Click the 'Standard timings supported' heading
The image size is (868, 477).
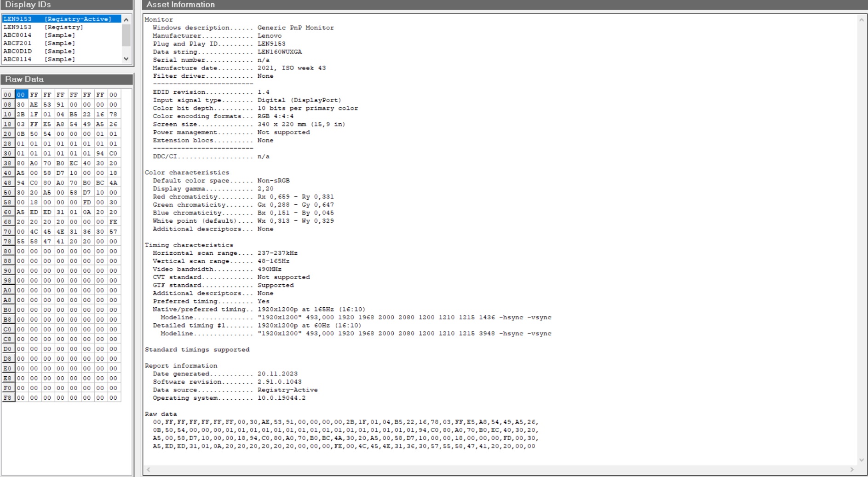click(197, 350)
